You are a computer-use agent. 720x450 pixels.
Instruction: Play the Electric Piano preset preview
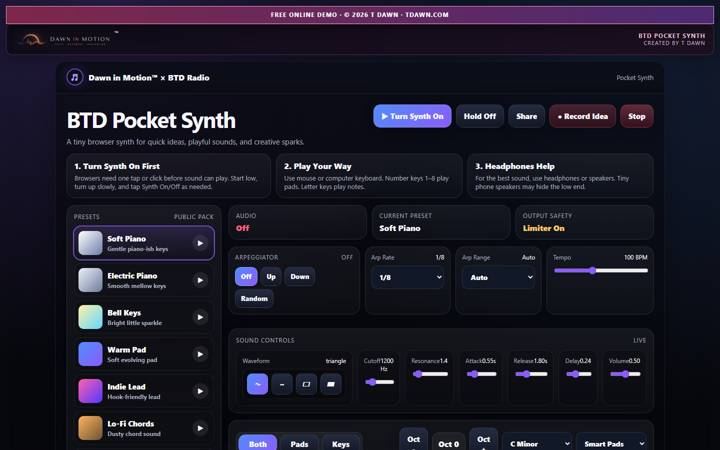pos(200,280)
